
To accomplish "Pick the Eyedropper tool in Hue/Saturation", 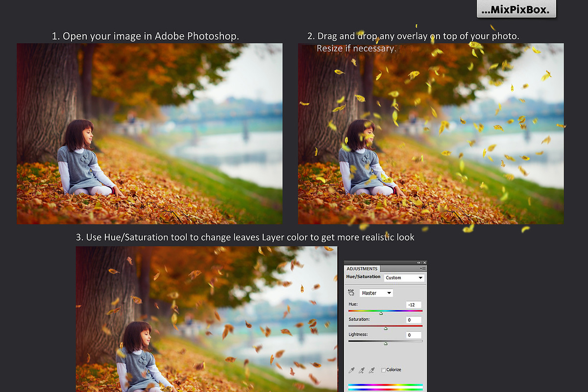I will click(x=351, y=370).
